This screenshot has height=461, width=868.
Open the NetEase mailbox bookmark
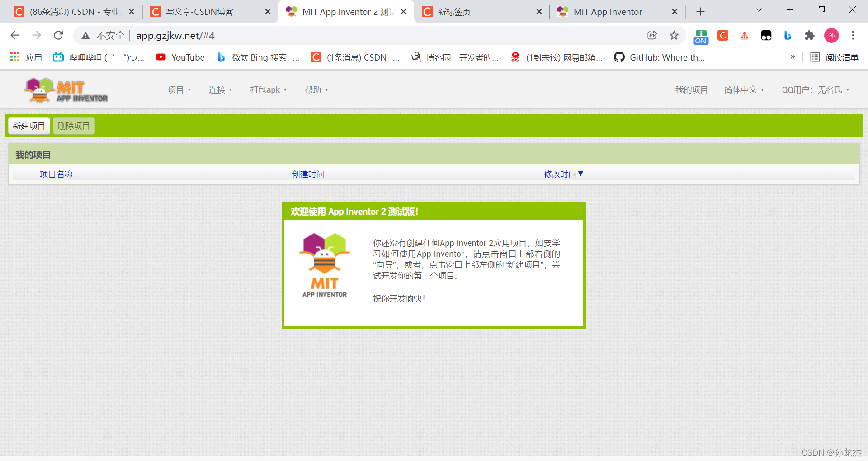556,57
